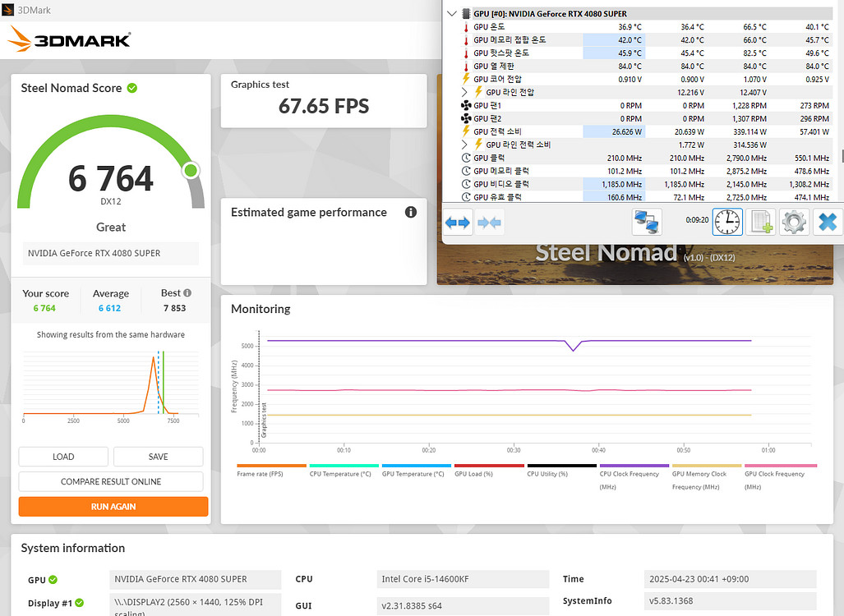844x616 pixels.
Task: Click the 26.626 W current GPU power value
Action: (x=626, y=131)
